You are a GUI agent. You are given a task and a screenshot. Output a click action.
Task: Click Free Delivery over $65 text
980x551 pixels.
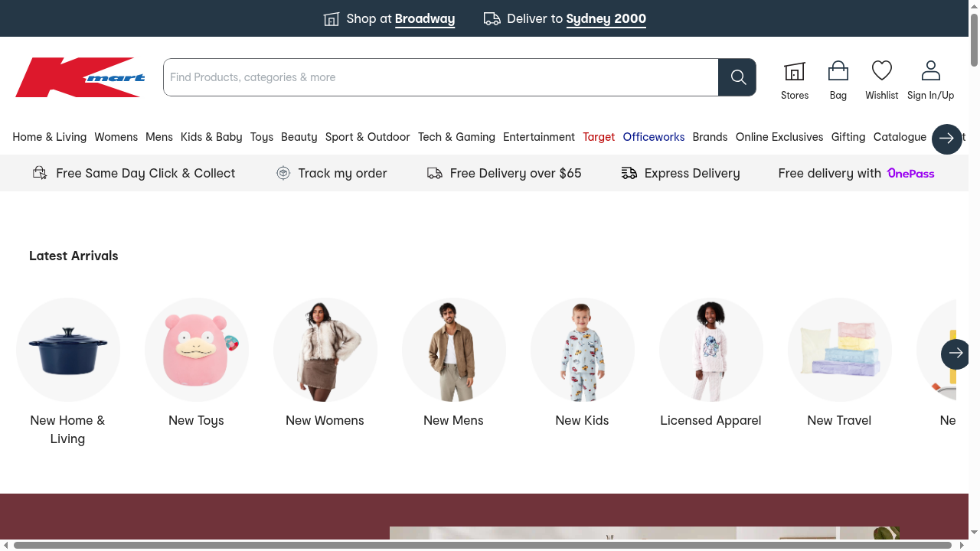pos(516,173)
